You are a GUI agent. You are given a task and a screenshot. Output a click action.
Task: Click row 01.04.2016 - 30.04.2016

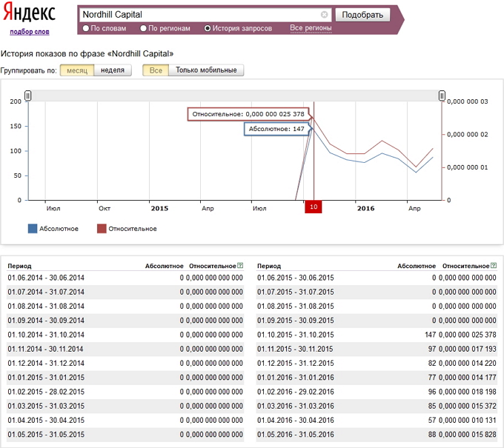[x=377, y=421]
